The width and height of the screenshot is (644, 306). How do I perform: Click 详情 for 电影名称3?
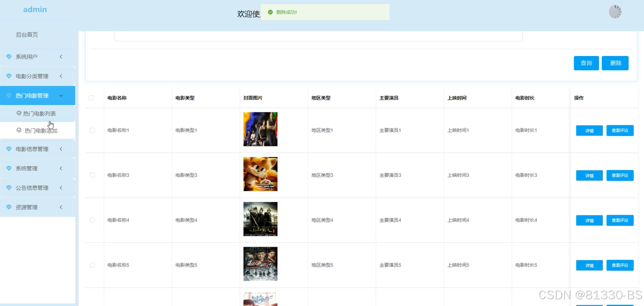click(589, 176)
